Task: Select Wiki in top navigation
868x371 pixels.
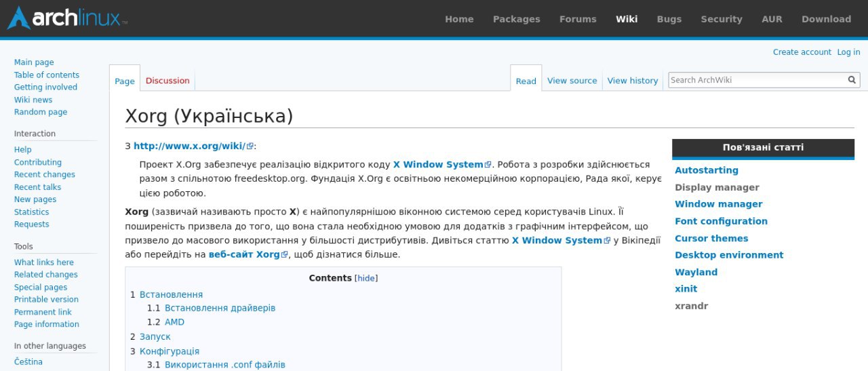Action: click(x=627, y=19)
